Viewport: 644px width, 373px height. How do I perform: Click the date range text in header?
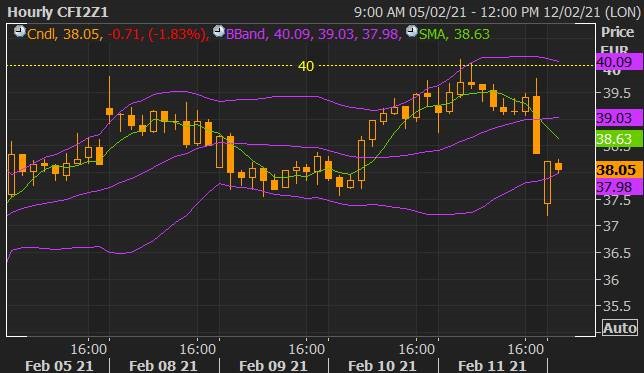coord(497,12)
